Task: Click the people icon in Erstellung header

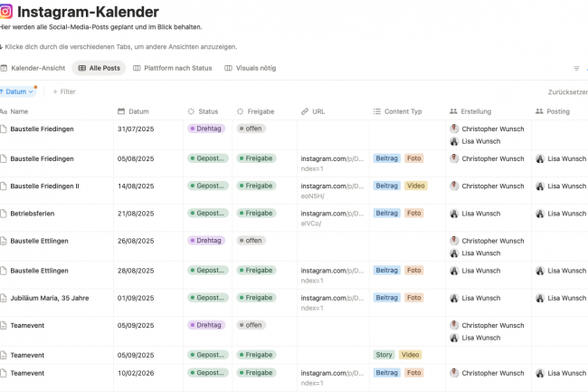Action: point(453,111)
